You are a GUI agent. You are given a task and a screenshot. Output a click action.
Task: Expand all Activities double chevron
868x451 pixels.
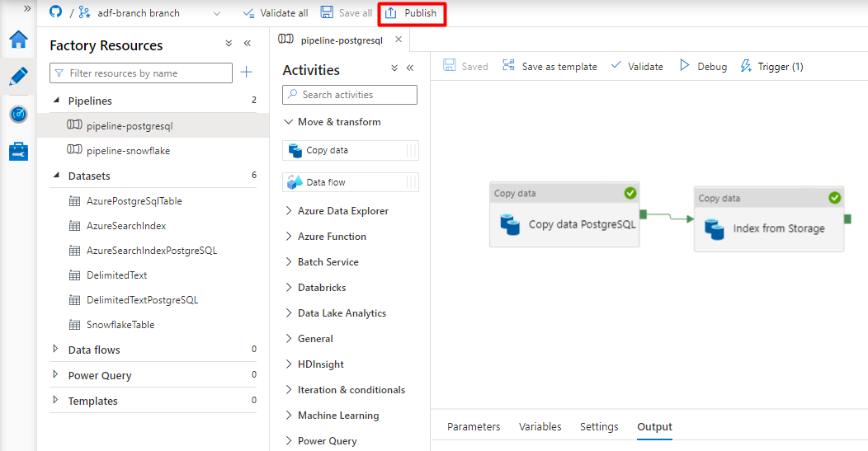coord(394,68)
